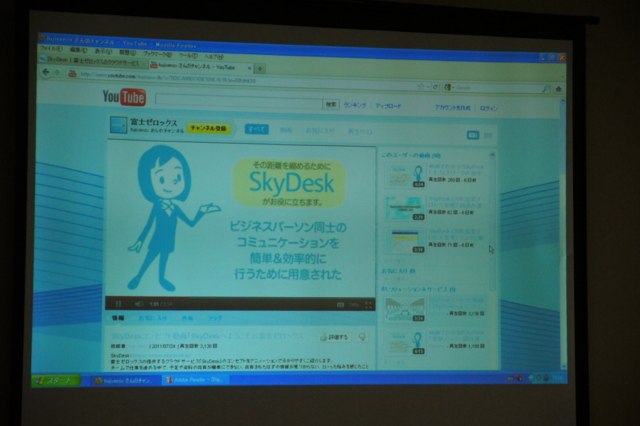Switch to player view icon in channel header
This screenshot has width=640, height=426.
click(x=473, y=135)
